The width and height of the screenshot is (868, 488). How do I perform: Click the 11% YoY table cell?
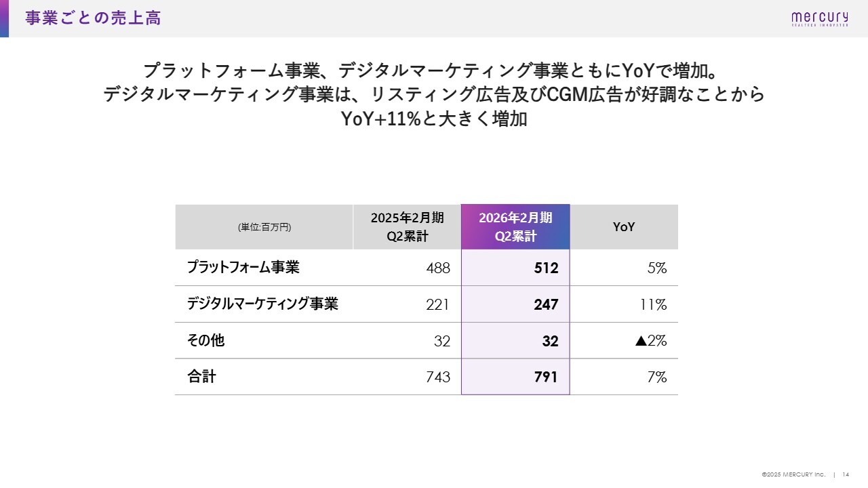(654, 305)
